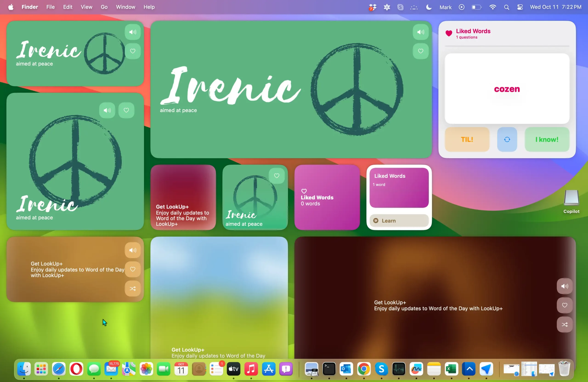Open the Finder menu
Viewport: 588px width, 382px height.
[x=30, y=7]
